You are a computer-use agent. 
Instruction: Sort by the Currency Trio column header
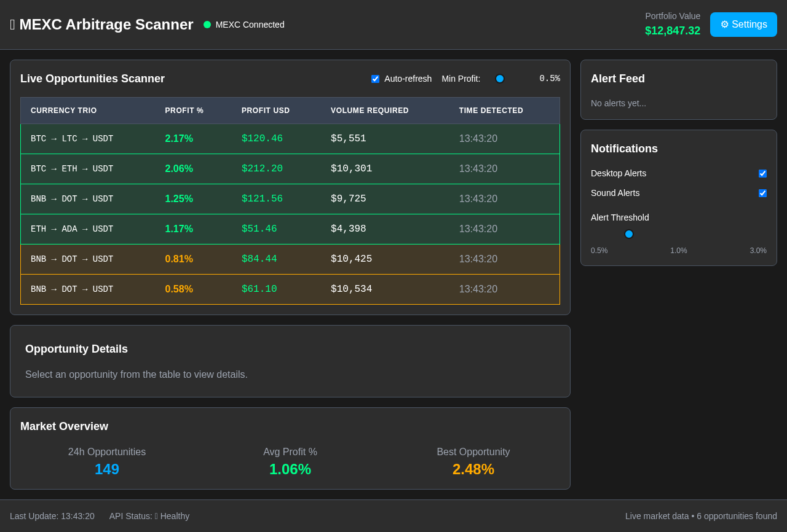(x=64, y=111)
